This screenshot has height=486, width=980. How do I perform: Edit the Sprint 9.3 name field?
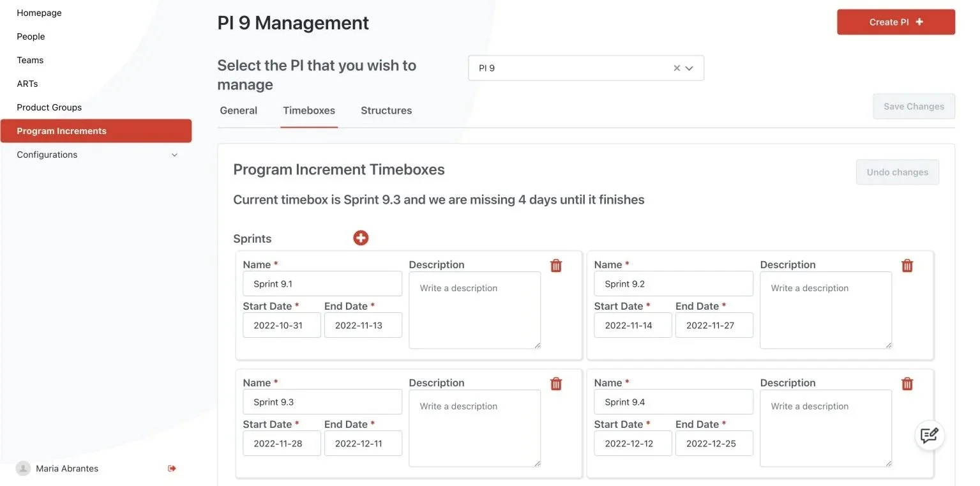(322, 402)
